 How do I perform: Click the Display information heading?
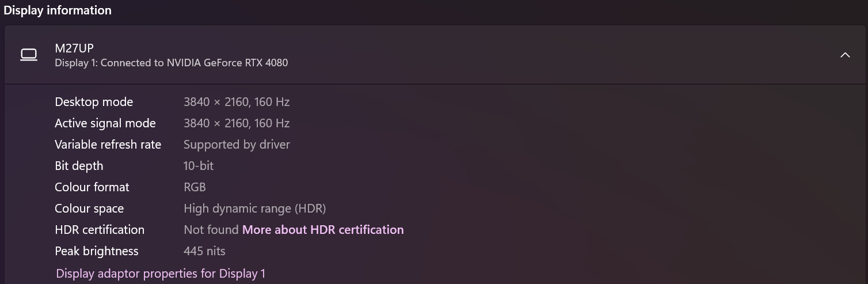click(58, 10)
